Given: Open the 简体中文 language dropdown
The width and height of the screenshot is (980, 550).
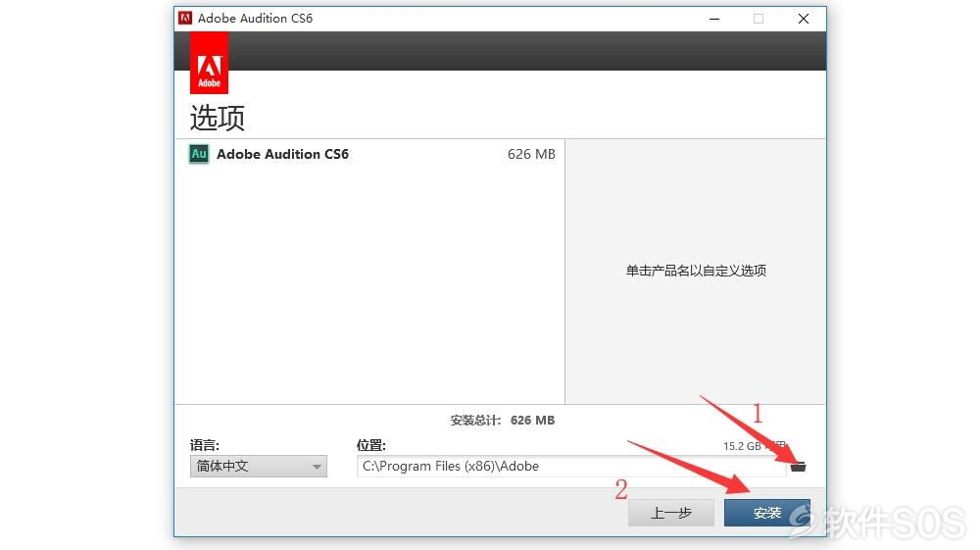Looking at the screenshot, I should pyautogui.click(x=258, y=467).
